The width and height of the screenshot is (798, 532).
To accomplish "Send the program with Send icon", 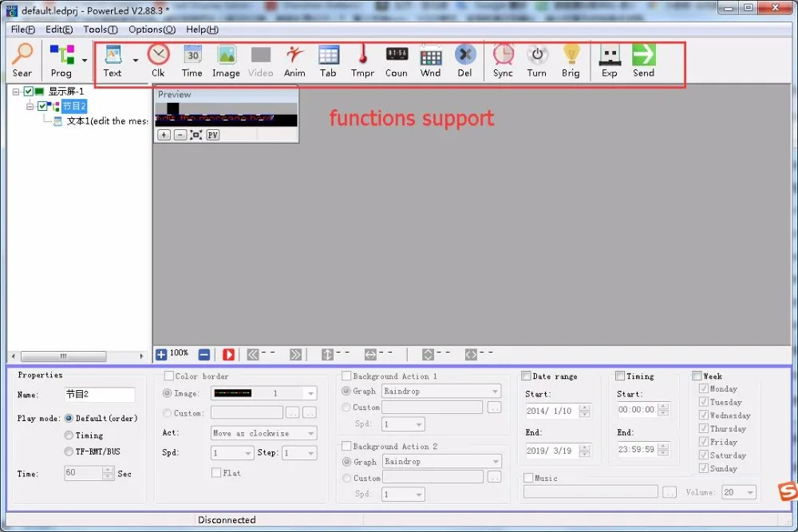I will coord(644,60).
